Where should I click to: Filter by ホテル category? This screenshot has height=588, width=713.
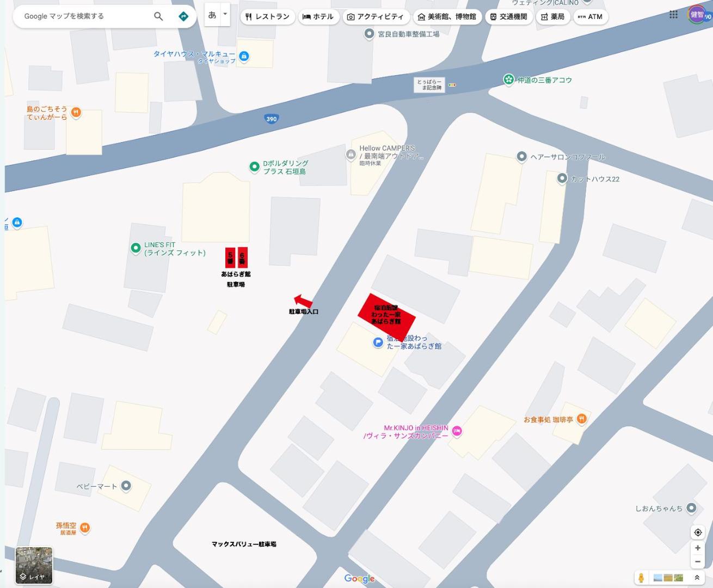[318, 17]
